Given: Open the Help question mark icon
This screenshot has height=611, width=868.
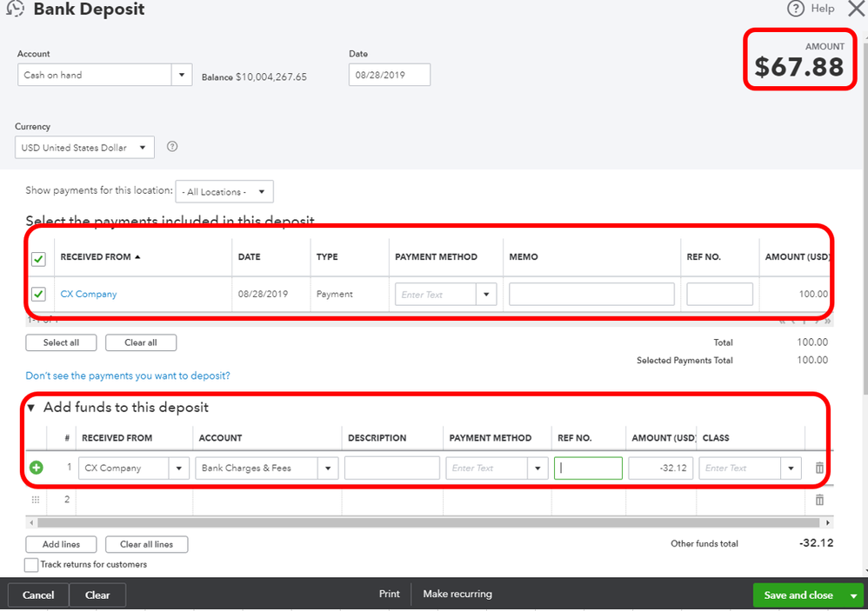Looking at the screenshot, I should pos(796,9).
